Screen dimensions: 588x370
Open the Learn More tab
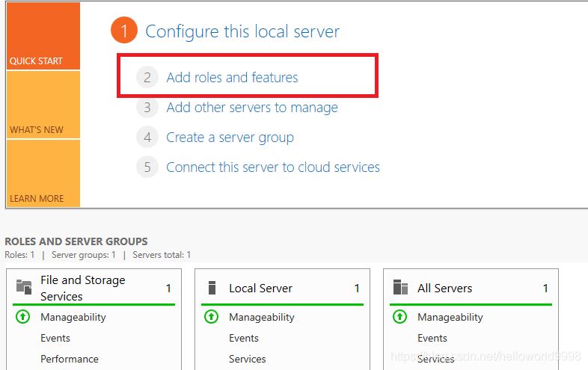click(43, 174)
